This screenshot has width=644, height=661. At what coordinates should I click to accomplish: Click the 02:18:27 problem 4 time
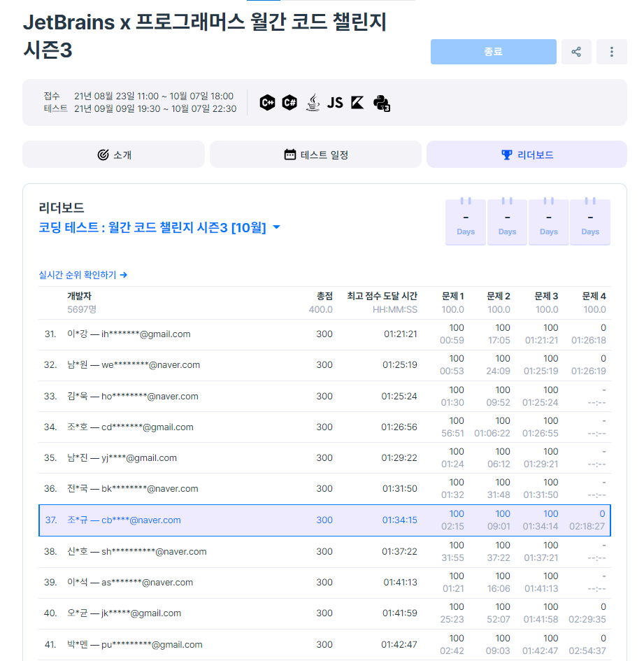point(587,527)
